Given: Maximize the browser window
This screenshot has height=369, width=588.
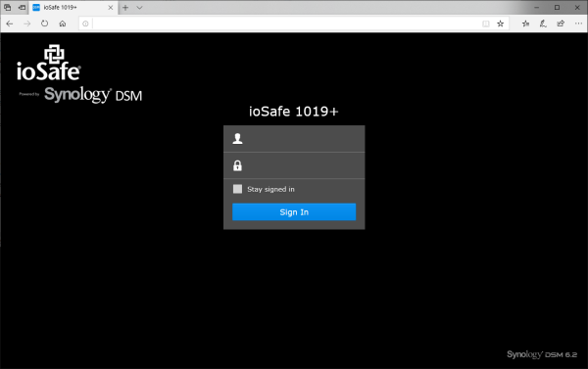Looking at the screenshot, I should click(x=557, y=7).
